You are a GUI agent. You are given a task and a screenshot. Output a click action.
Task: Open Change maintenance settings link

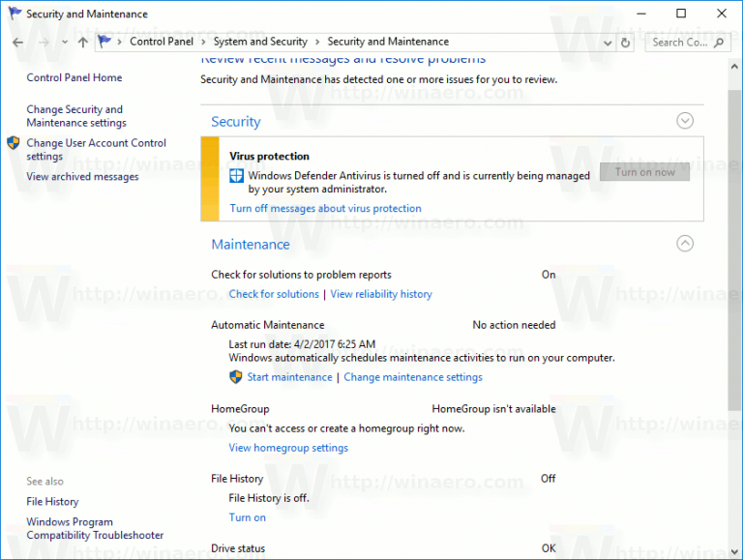tap(413, 377)
